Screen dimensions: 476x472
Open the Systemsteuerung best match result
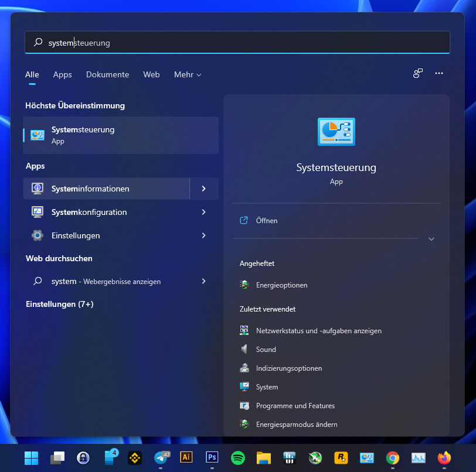click(121, 135)
